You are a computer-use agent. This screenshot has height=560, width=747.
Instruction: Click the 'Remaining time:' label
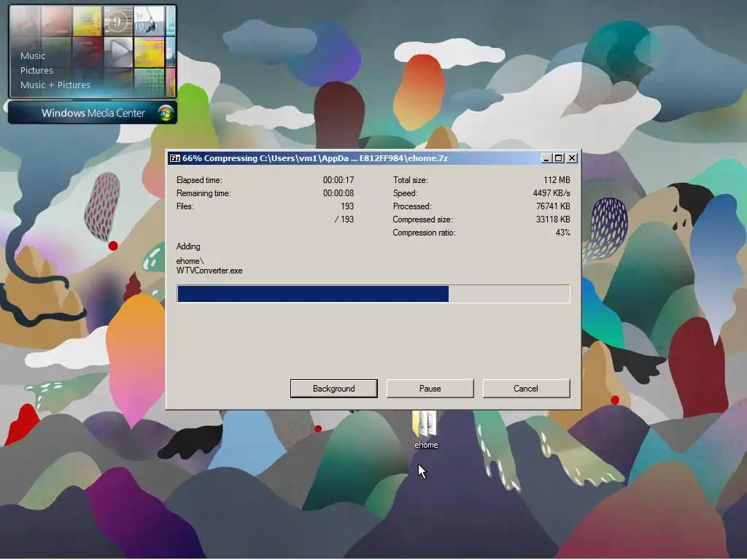204,193
